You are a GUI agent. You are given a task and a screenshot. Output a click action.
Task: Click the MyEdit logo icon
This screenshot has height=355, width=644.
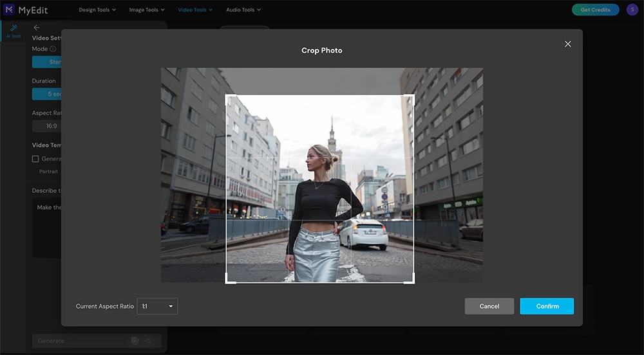pos(8,10)
